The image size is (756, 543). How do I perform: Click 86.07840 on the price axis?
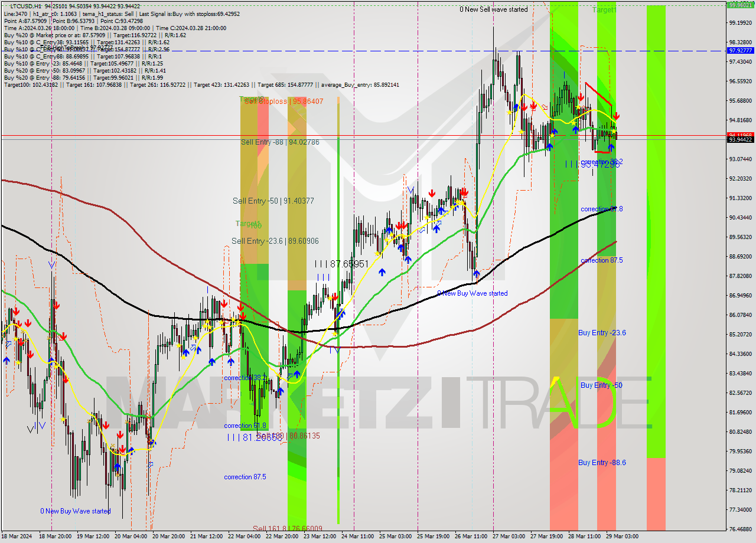coord(741,315)
